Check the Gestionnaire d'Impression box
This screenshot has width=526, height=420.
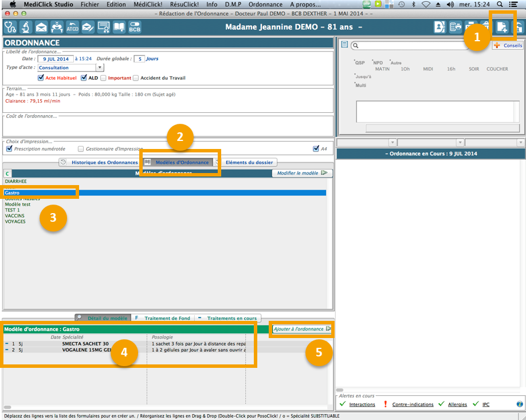[x=81, y=149]
